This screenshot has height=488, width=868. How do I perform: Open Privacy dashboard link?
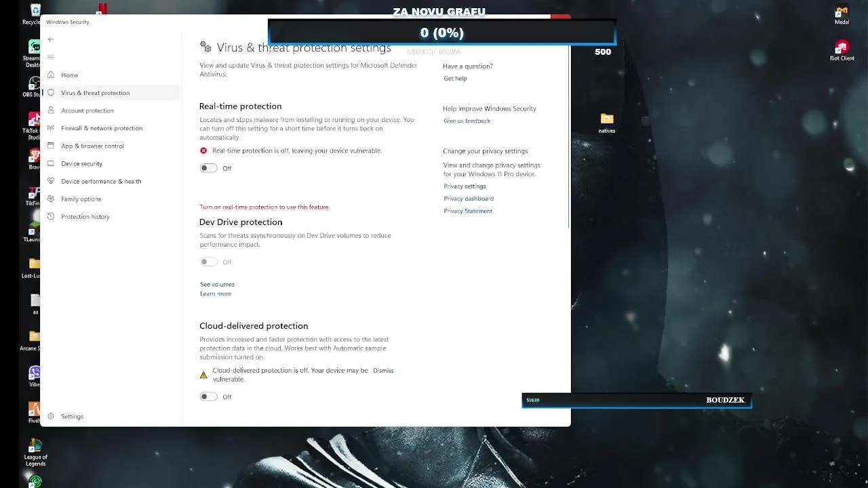point(469,199)
